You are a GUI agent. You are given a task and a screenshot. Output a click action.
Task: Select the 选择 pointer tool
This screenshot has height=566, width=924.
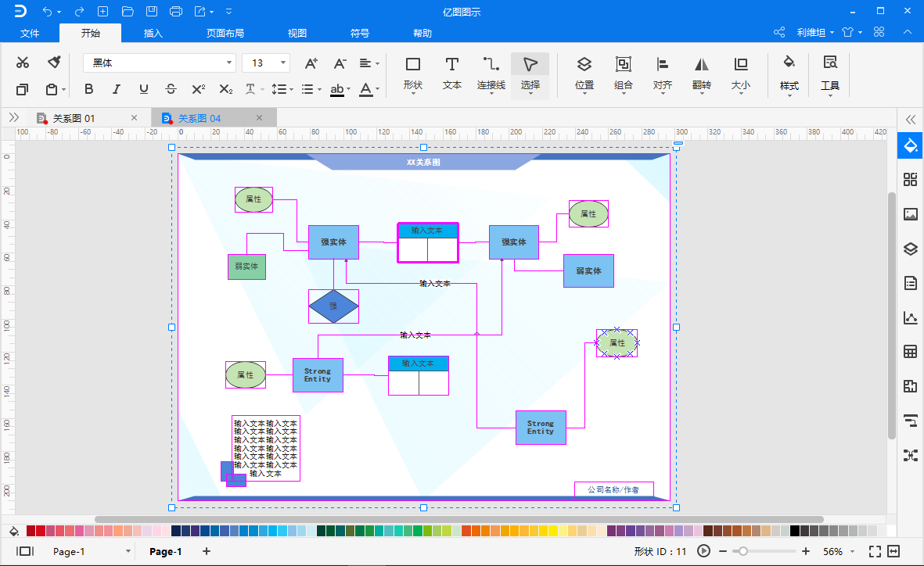coord(530,75)
